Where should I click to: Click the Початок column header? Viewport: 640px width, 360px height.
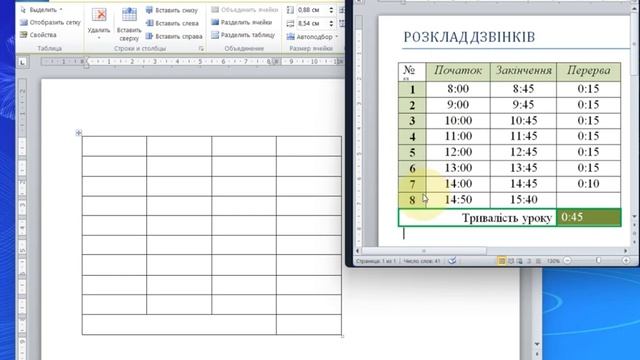pyautogui.click(x=458, y=71)
